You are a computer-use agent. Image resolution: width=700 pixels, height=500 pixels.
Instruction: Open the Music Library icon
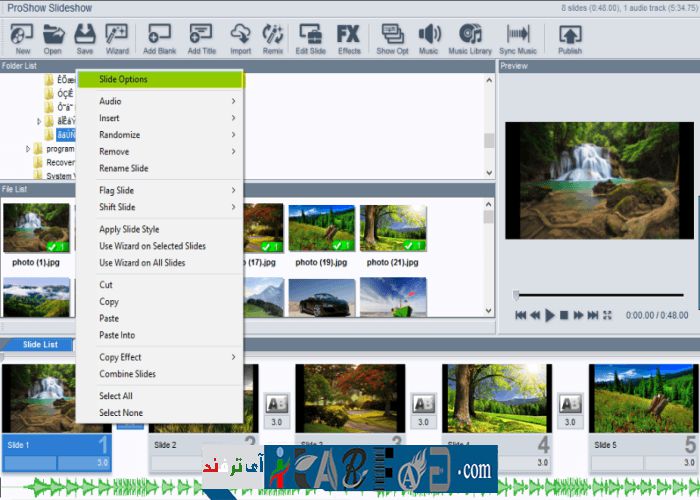tap(470, 36)
